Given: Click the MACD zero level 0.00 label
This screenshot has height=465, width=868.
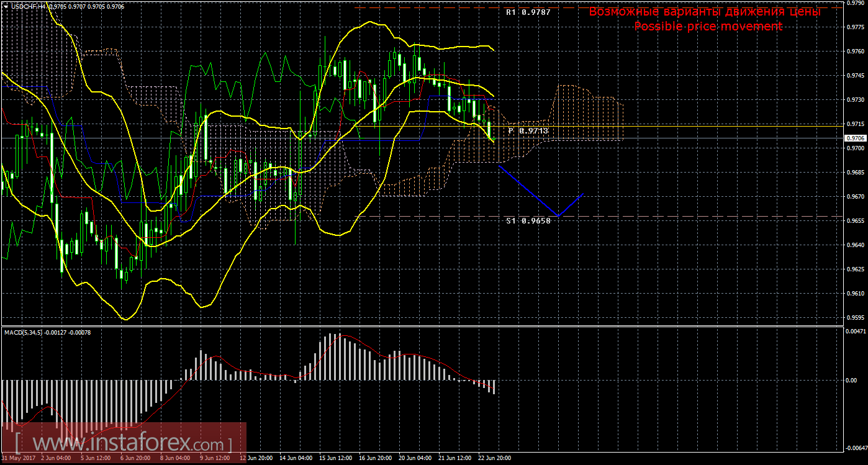Looking at the screenshot, I should pyautogui.click(x=851, y=380).
